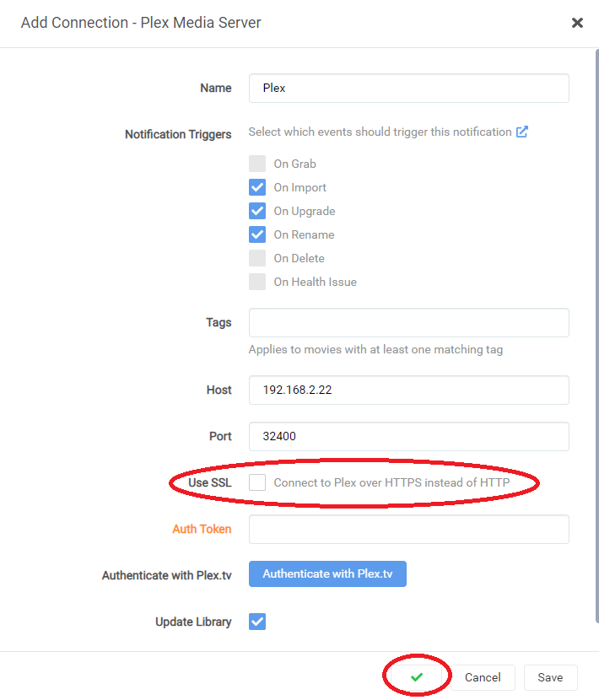Click inside the Name field
The height and width of the screenshot is (700, 599).
(408, 88)
